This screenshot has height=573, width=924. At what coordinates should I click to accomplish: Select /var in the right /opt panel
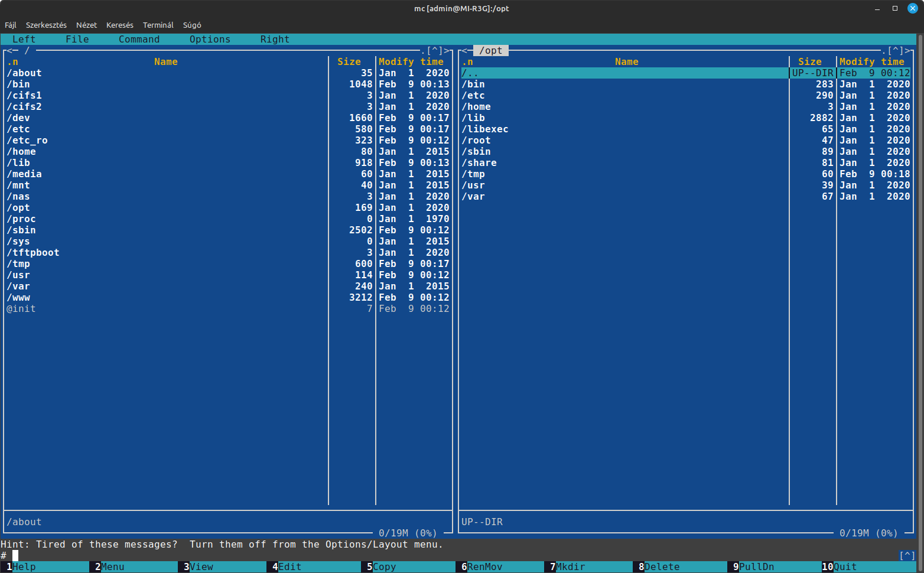tap(686, 196)
